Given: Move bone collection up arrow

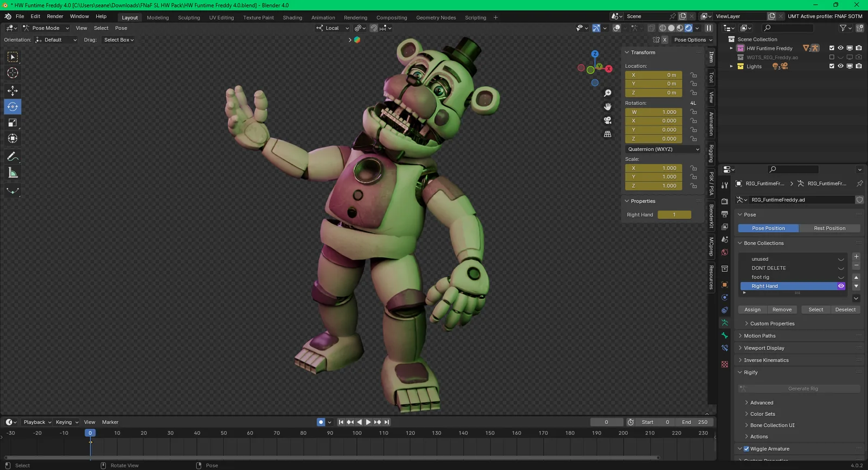Looking at the screenshot, I should tap(856, 277).
